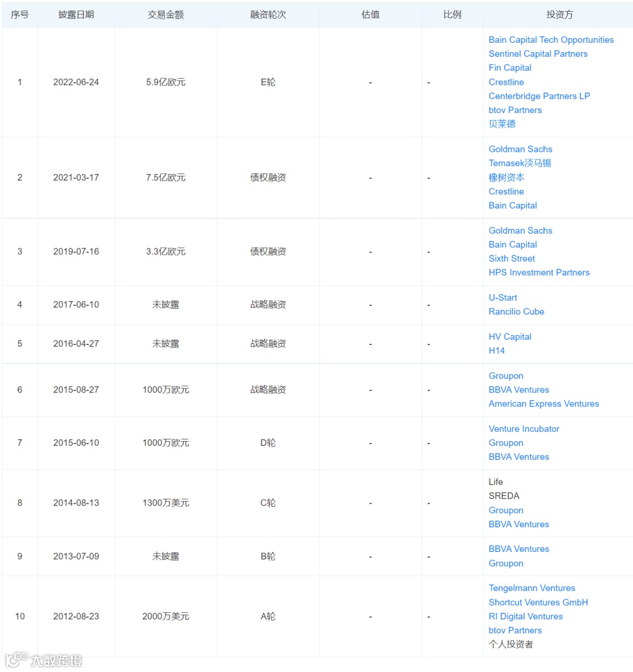Click Sixth Street investor link
The width and height of the screenshot is (633, 672).
[x=512, y=258]
